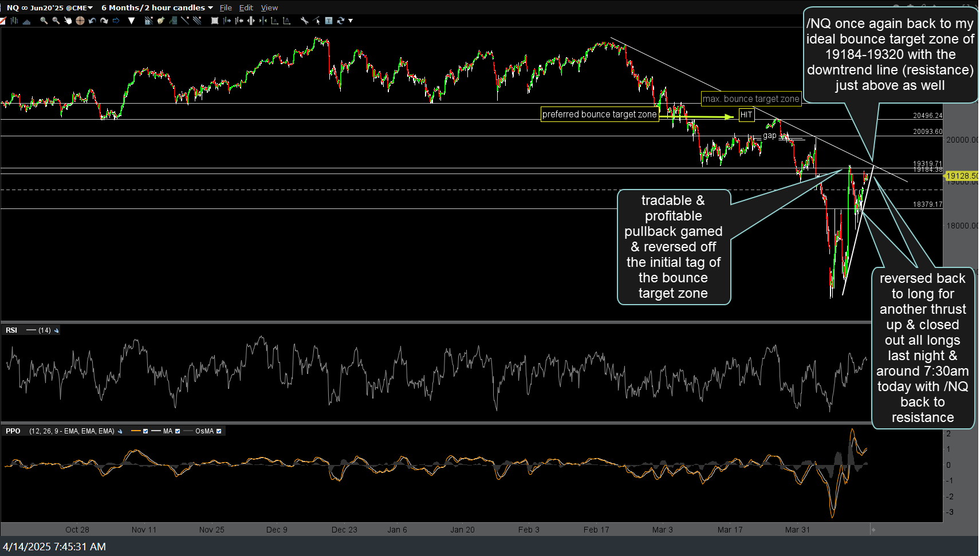This screenshot has width=980, height=556.
Task: Select the text annotation T tool
Action: click(x=329, y=21)
